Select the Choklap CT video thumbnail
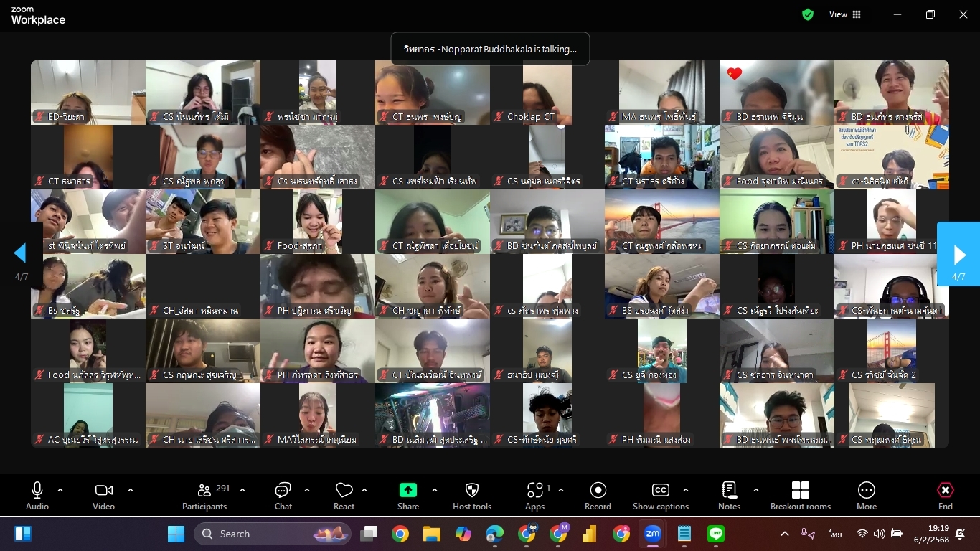 coord(547,93)
